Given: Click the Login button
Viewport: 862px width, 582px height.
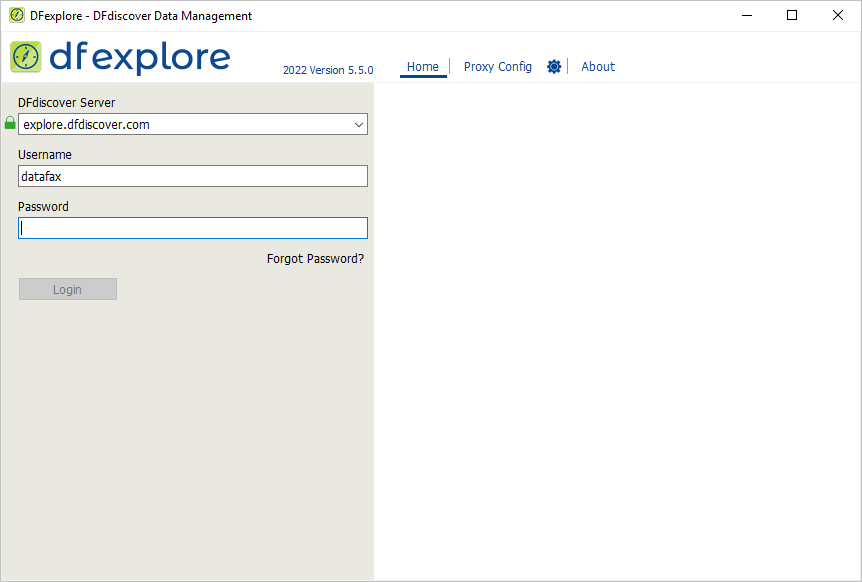Looking at the screenshot, I should pyautogui.click(x=68, y=289).
